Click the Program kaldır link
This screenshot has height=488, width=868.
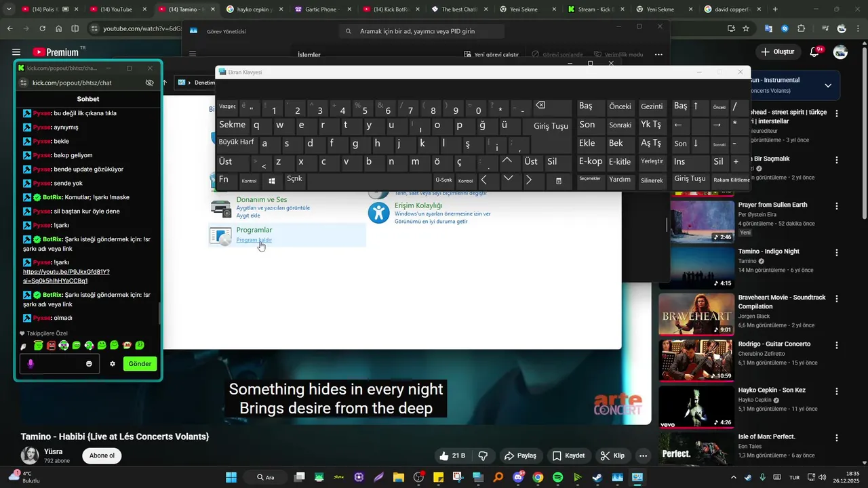point(254,240)
